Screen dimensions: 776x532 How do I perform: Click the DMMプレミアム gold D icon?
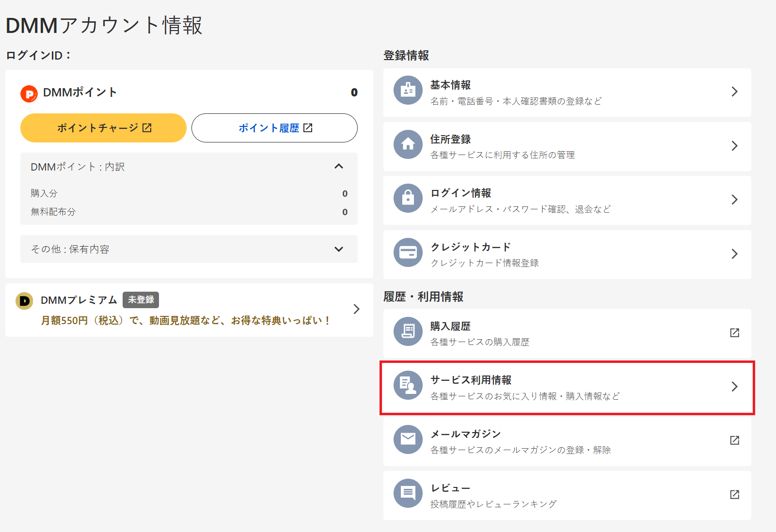(x=24, y=301)
